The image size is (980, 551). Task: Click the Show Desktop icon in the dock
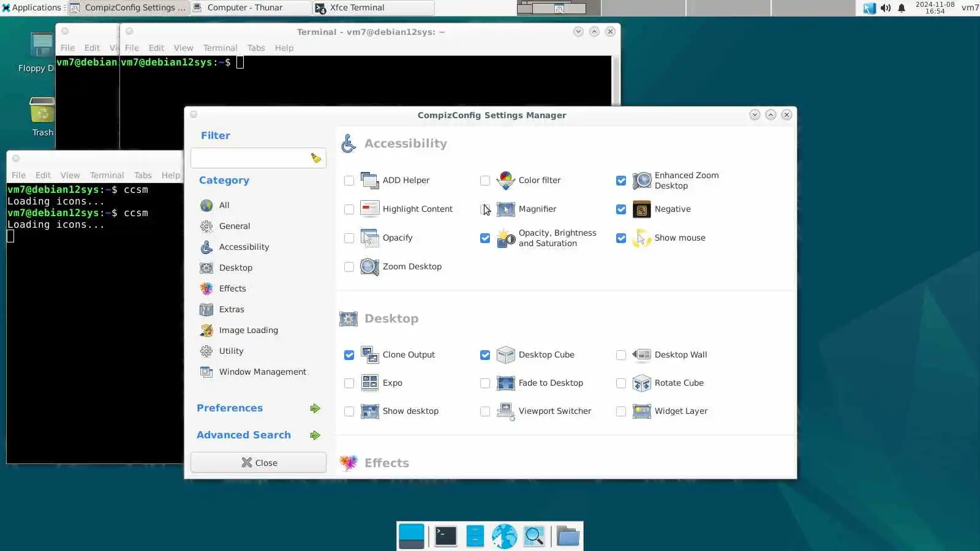412,536
